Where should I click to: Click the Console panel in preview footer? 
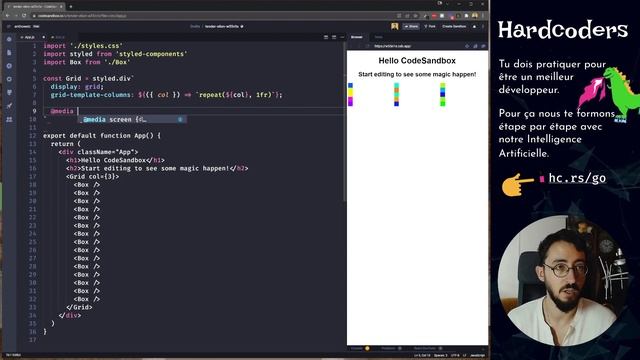359,349
